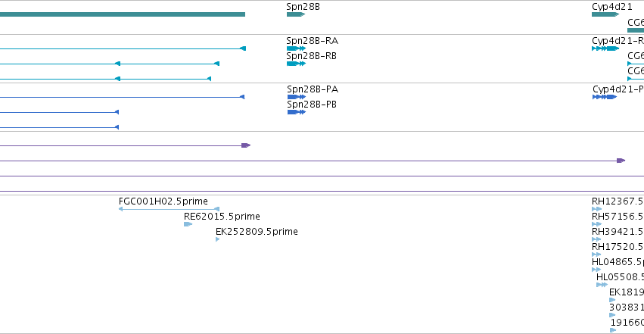The height and width of the screenshot is (334, 644).
Task: Select the wide teal gene bar at top left
Action: coord(123,14)
